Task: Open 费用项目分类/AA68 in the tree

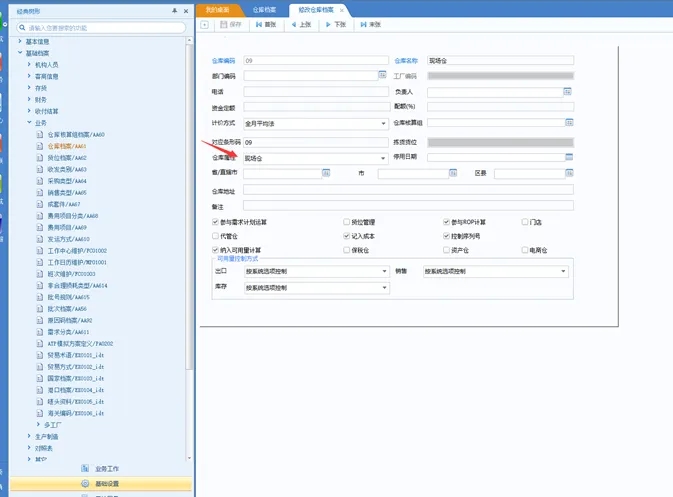Action: (x=73, y=215)
